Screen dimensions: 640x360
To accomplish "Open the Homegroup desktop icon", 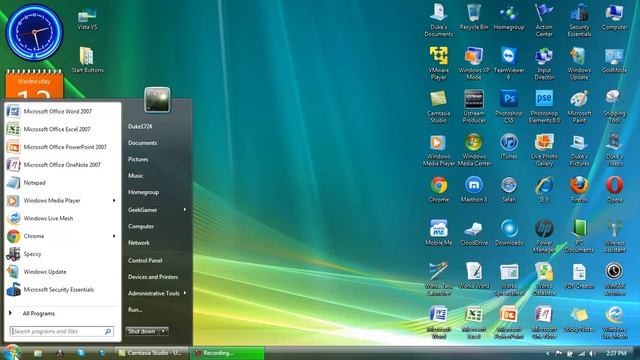I will tap(509, 17).
